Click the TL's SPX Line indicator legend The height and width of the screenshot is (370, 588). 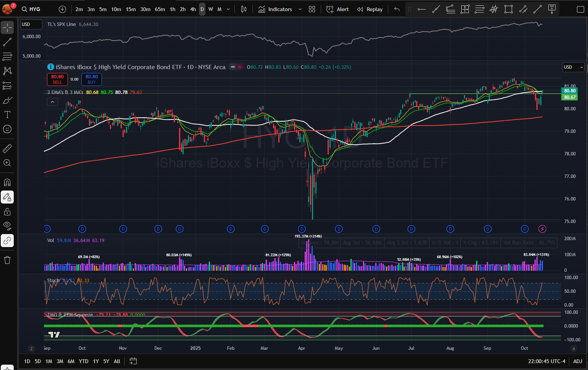61,24
